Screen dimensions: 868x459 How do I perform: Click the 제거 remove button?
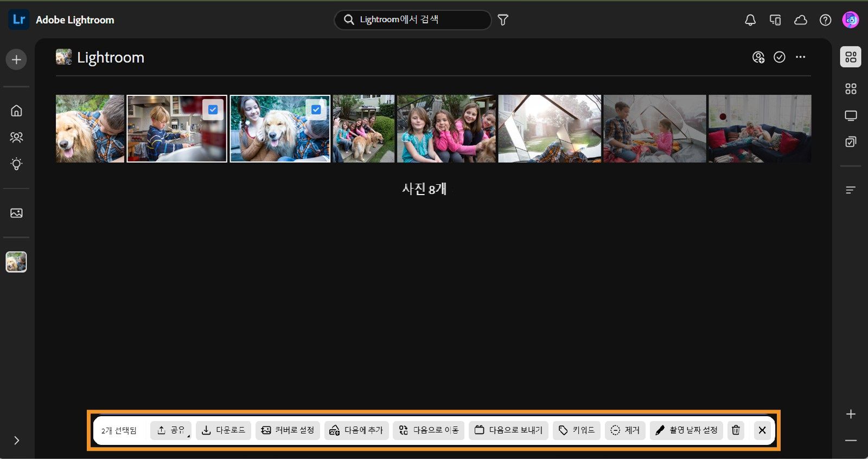[x=625, y=430]
